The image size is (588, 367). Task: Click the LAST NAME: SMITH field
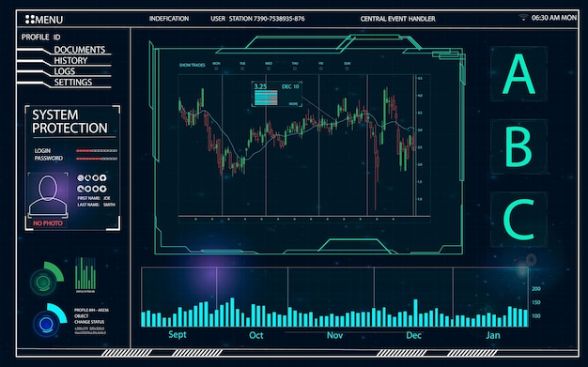coord(97,205)
